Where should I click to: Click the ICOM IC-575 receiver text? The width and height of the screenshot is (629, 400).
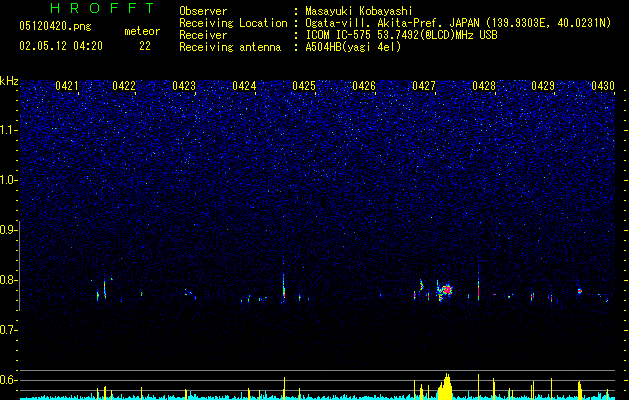pyautogui.click(x=401, y=35)
